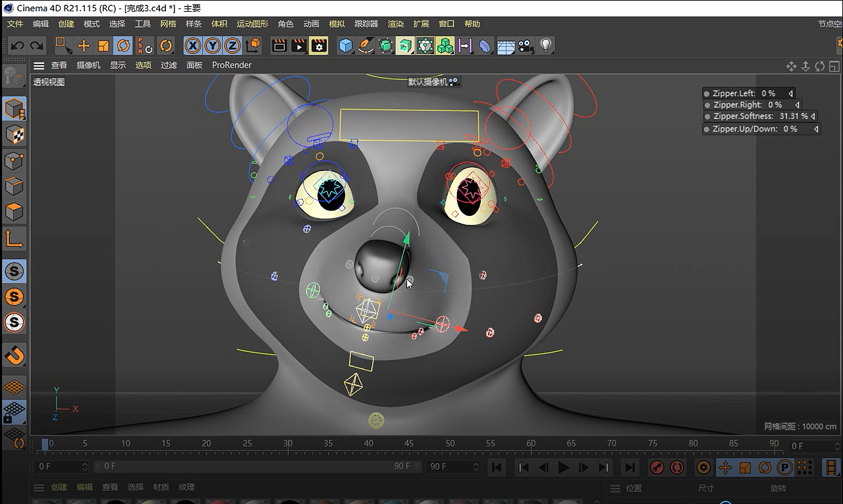The width and height of the screenshot is (843, 504).
Task: Toggle X axis lock
Action: [192, 45]
